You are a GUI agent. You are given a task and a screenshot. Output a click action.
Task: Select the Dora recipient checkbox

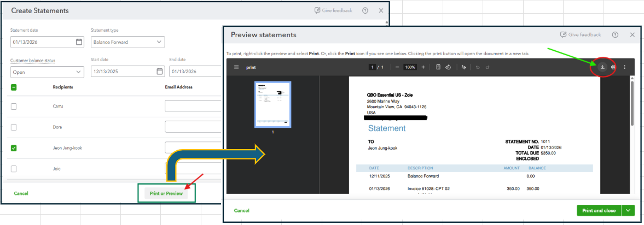[x=14, y=127]
